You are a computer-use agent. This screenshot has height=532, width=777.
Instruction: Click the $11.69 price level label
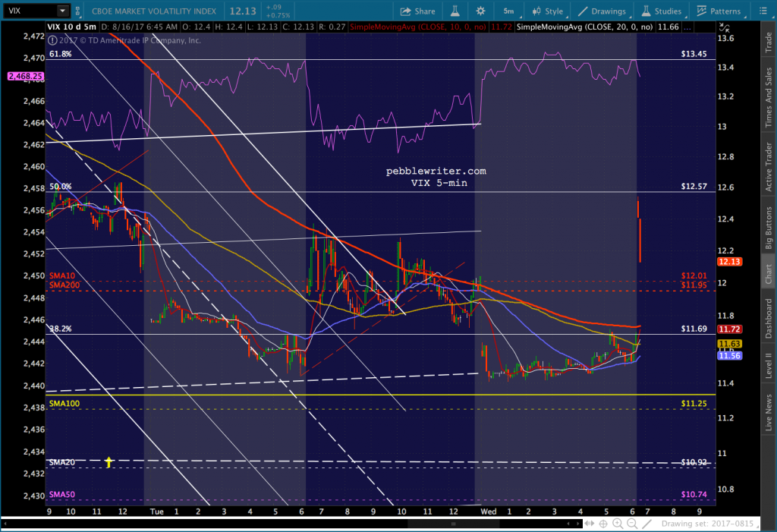click(694, 329)
